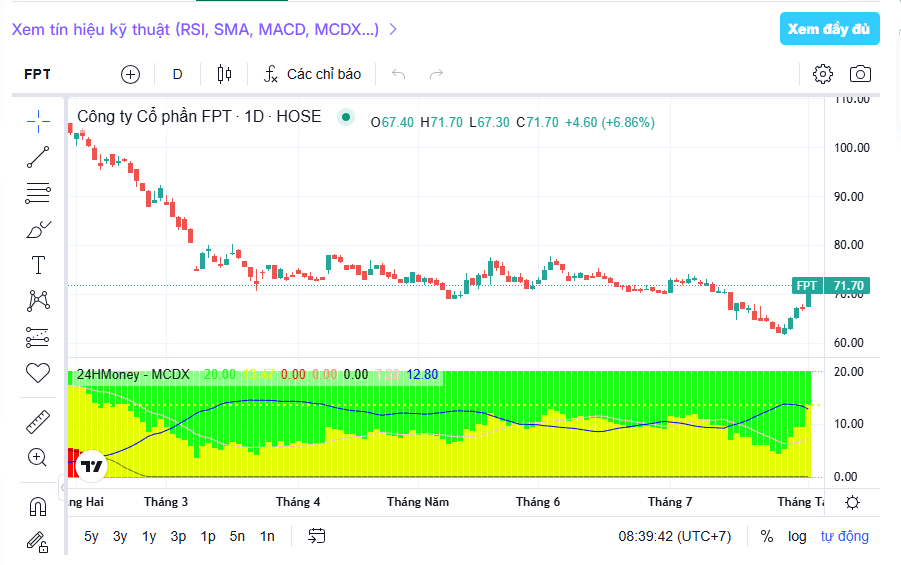The height and width of the screenshot is (565, 901).
Task: Click the 20.00 green MCDX value
Action: coord(220,375)
